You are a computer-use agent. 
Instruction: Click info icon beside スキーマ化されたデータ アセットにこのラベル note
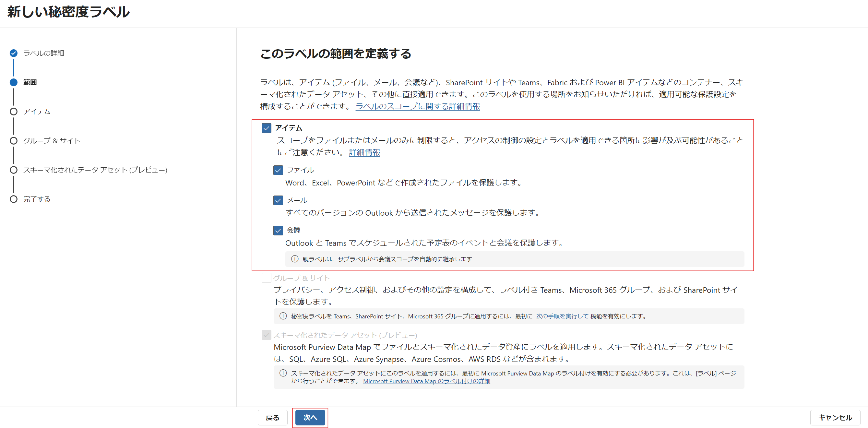283,373
